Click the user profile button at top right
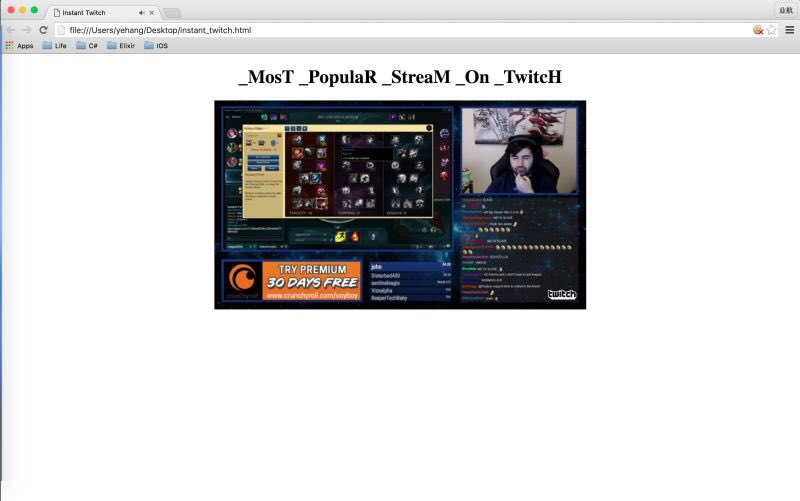The width and height of the screenshot is (800, 501). tap(786, 10)
